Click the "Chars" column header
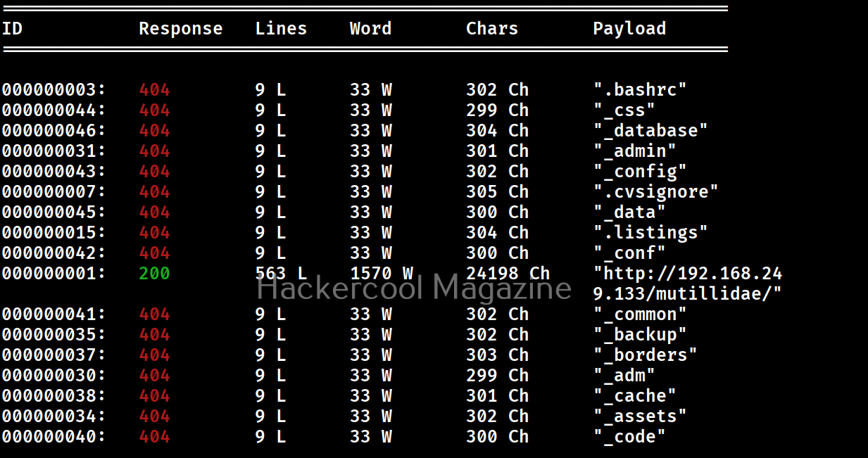Image resolution: width=868 pixels, height=458 pixels. (491, 29)
